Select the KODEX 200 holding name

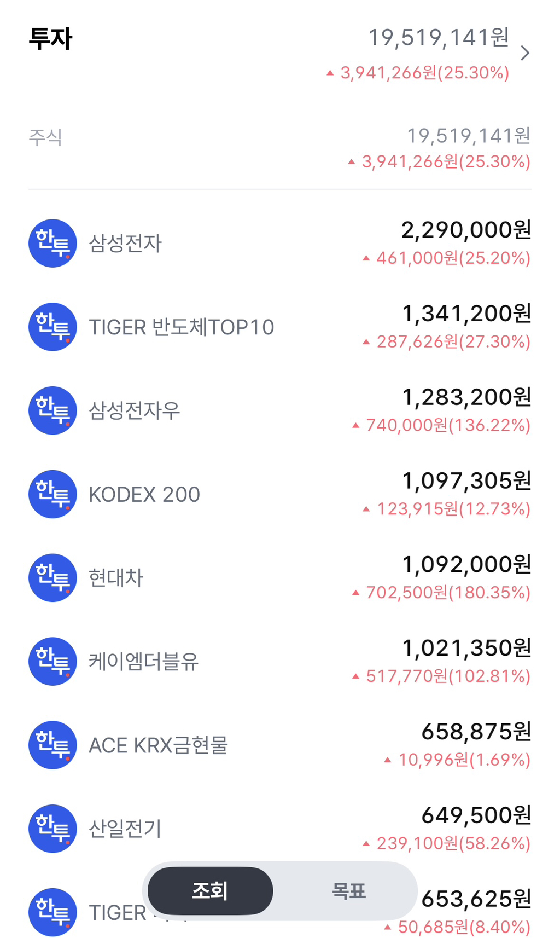pos(144,494)
